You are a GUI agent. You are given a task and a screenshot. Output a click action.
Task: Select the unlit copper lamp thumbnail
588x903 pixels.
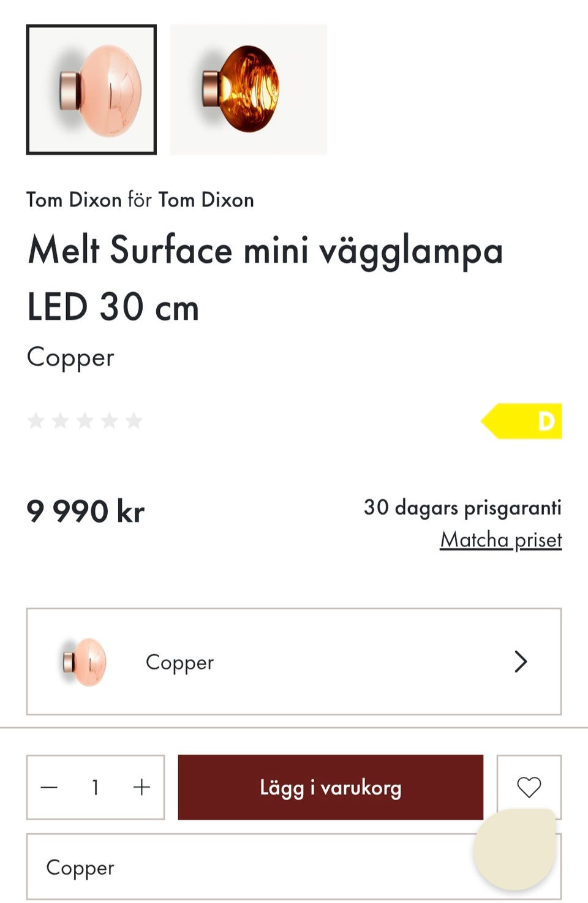(92, 89)
